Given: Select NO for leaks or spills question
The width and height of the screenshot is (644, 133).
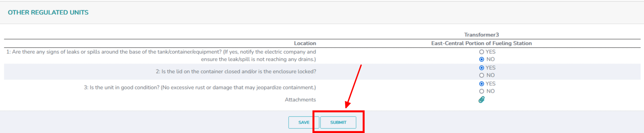Looking at the screenshot, I should click(x=481, y=59).
